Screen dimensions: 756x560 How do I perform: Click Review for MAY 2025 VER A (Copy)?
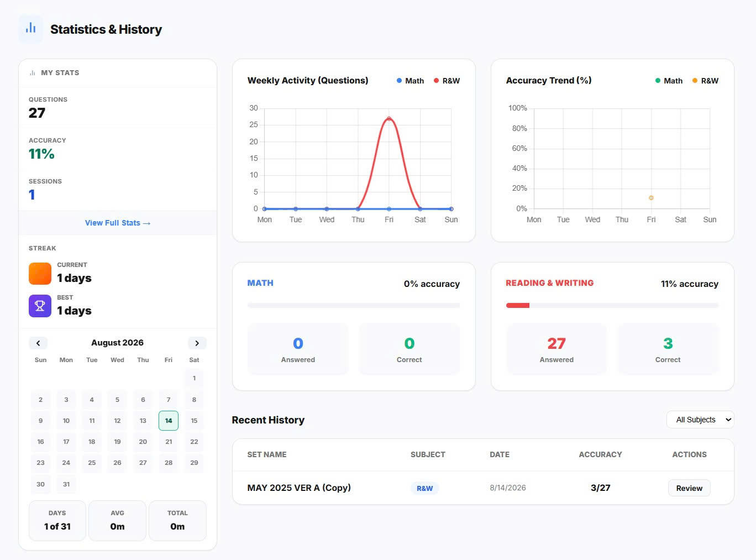(689, 488)
